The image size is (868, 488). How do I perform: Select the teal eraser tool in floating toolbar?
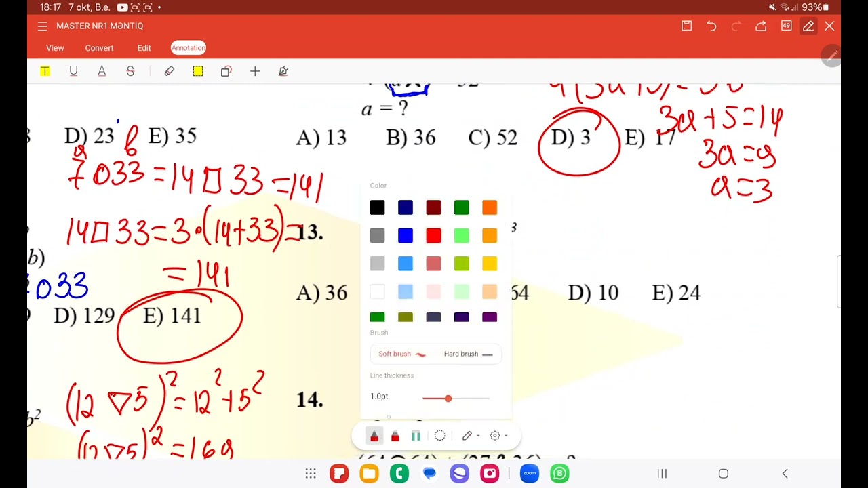coord(416,436)
